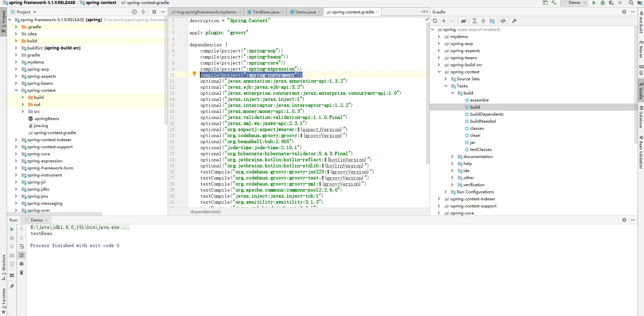Click the java.exe command line in console

[80, 228]
